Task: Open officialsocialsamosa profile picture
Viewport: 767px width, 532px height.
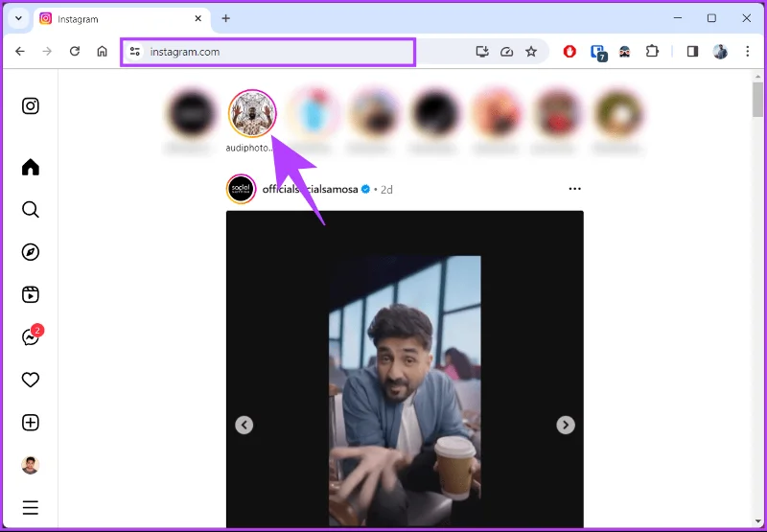Action: [x=242, y=189]
